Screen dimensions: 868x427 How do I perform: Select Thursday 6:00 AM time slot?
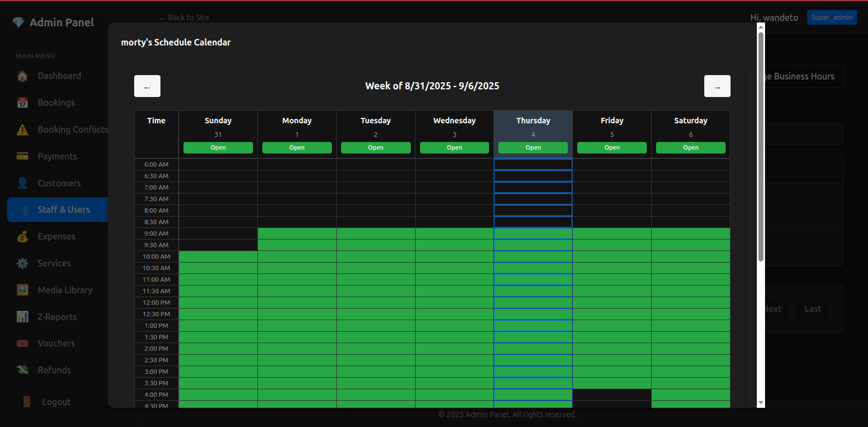pos(533,164)
